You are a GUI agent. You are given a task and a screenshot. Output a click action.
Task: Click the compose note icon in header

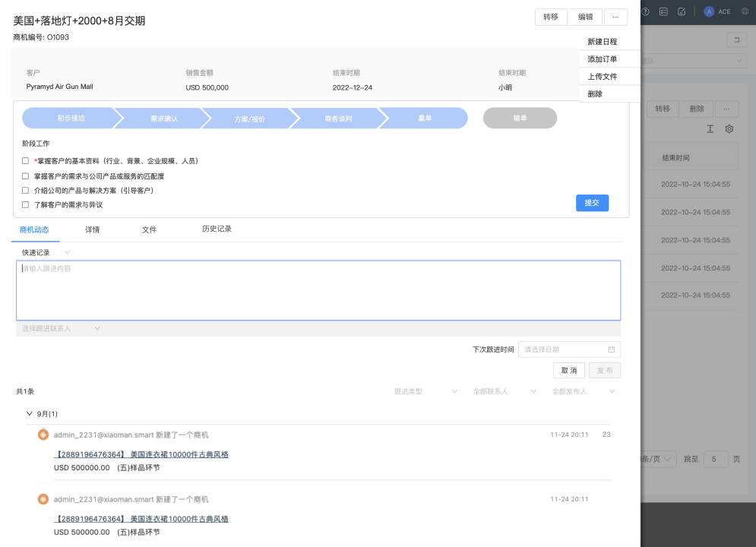coord(682,11)
